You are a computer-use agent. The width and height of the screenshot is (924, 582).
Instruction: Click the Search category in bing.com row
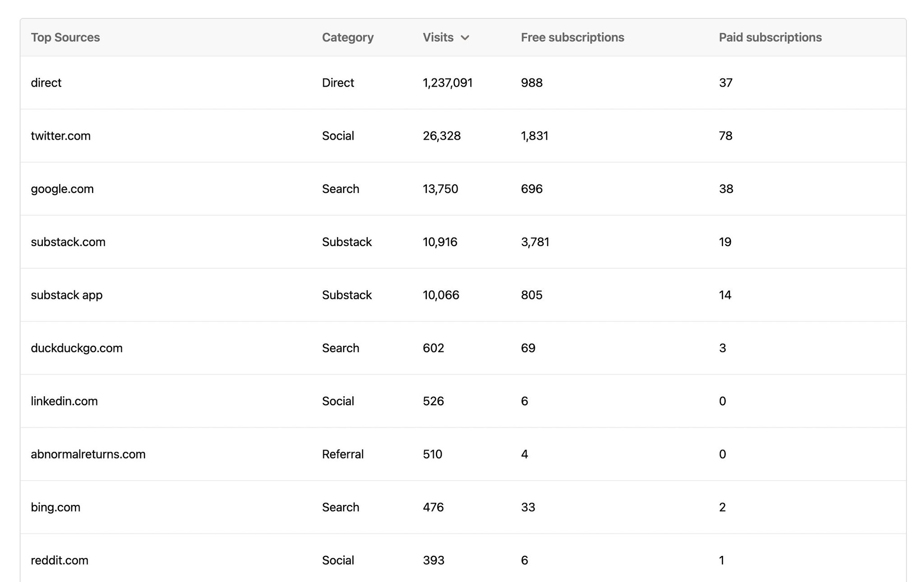341,508
